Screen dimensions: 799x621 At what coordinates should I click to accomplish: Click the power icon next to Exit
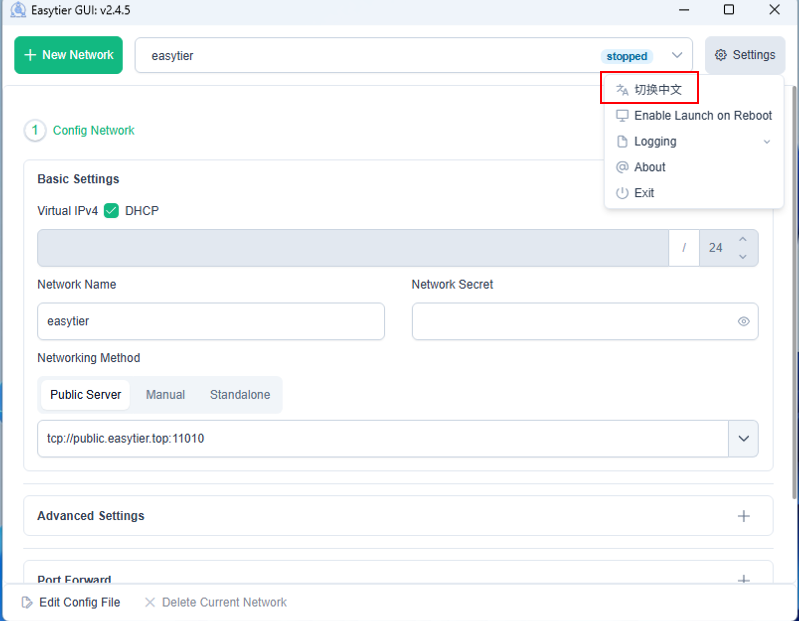(622, 193)
